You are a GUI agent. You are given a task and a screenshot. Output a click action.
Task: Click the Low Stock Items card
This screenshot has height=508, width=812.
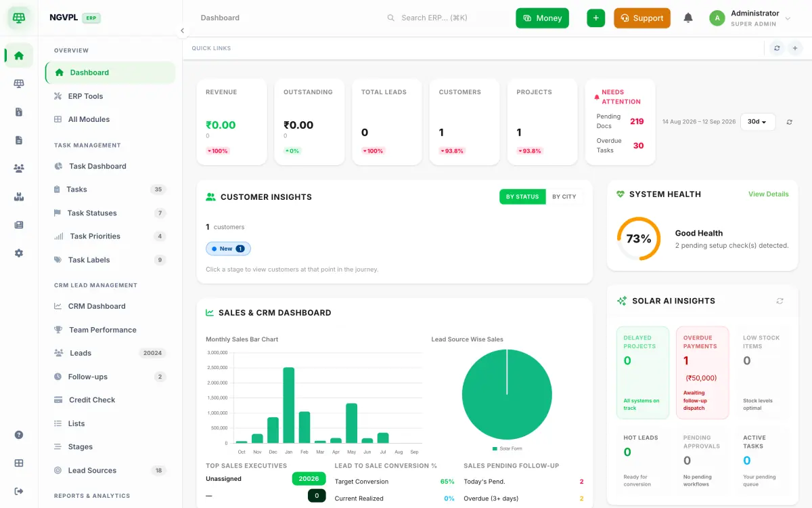click(763, 373)
